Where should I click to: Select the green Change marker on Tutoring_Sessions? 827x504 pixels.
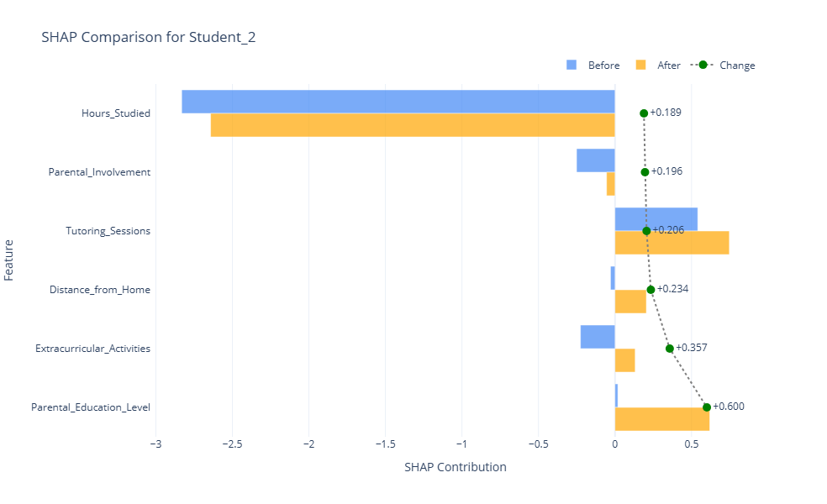(x=646, y=230)
